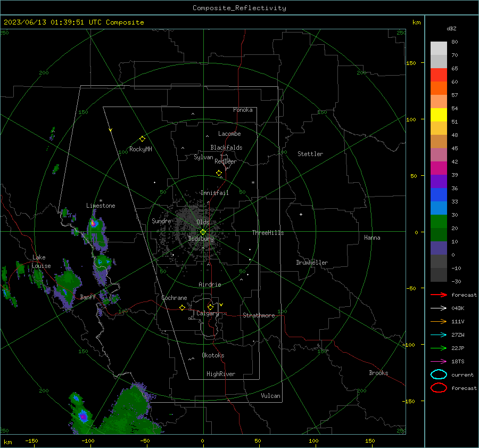Click the Airdrie city label
The height and width of the screenshot is (448, 479).
click(x=210, y=284)
